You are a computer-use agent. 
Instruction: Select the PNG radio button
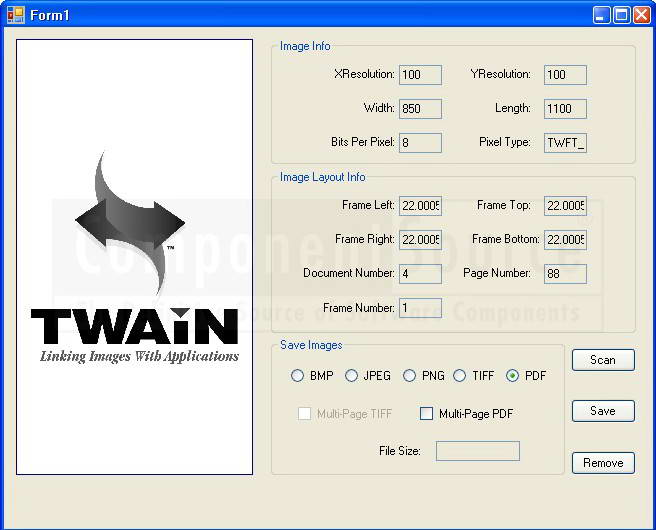[409, 376]
